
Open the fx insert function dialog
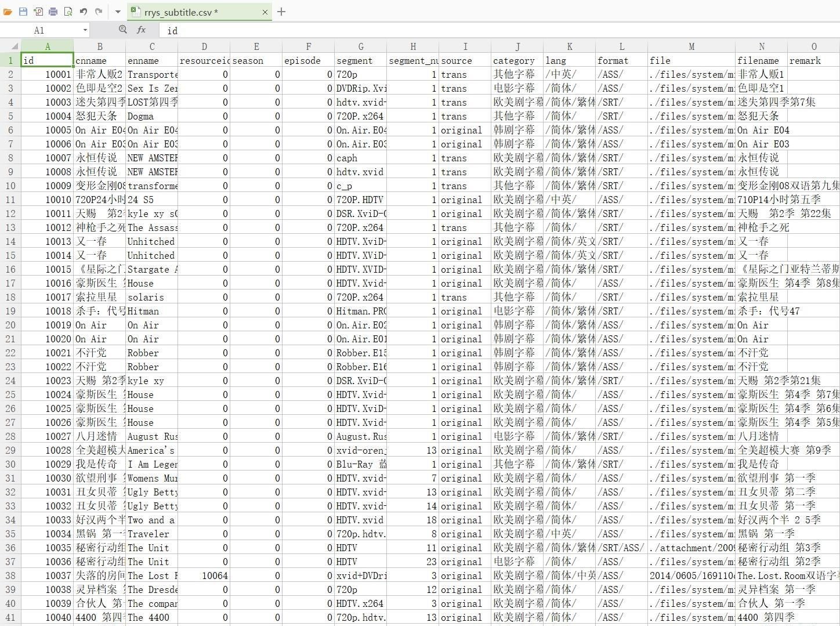click(x=141, y=30)
